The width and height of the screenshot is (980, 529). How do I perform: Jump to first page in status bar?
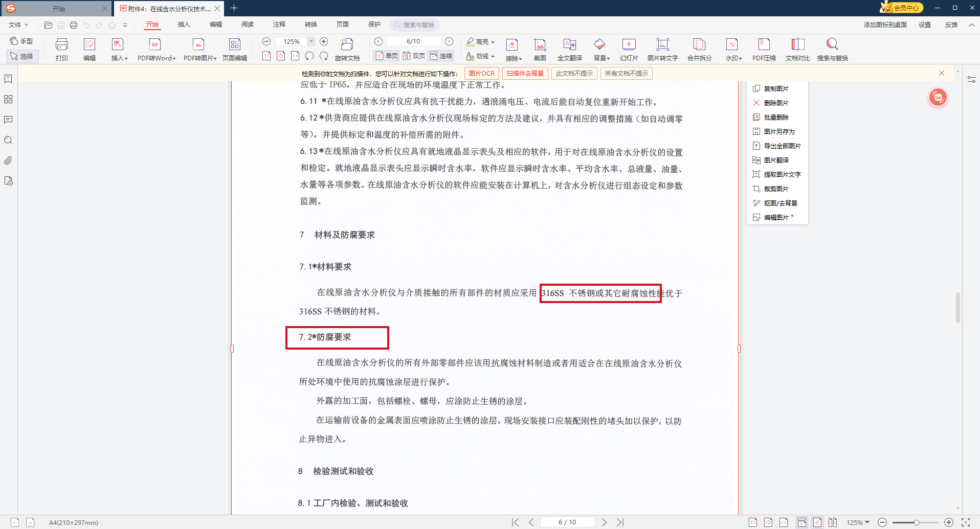(x=515, y=522)
